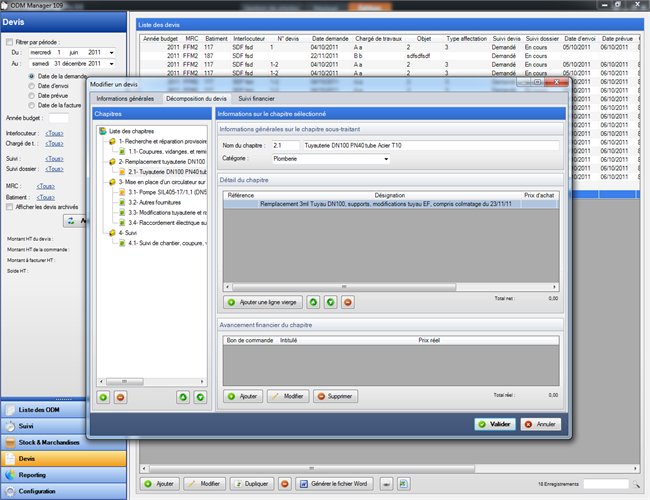The image size is (650, 500).
Task: Open the Informations générales tab
Action: 125,99
